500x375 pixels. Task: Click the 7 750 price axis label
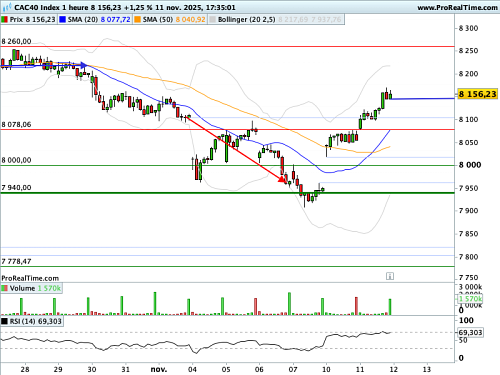pyautogui.click(x=468, y=278)
